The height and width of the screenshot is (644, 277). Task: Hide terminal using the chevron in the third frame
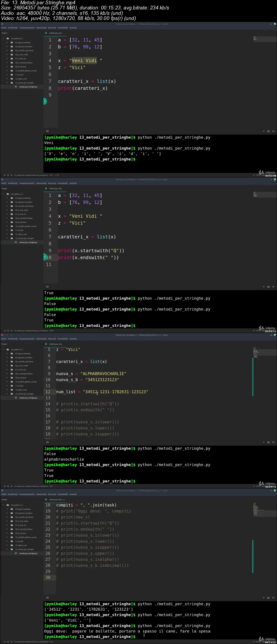[x=263, y=442]
